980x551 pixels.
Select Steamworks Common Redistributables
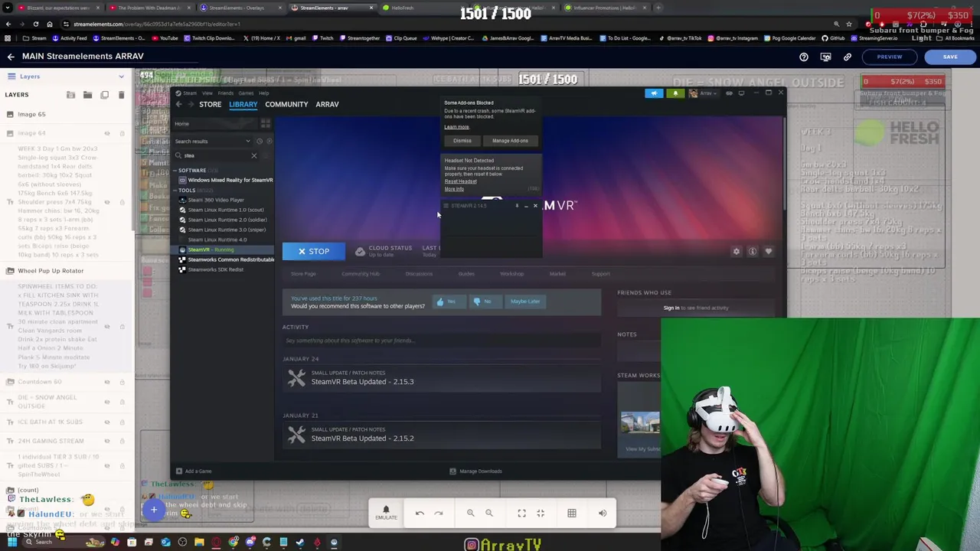tap(230, 260)
